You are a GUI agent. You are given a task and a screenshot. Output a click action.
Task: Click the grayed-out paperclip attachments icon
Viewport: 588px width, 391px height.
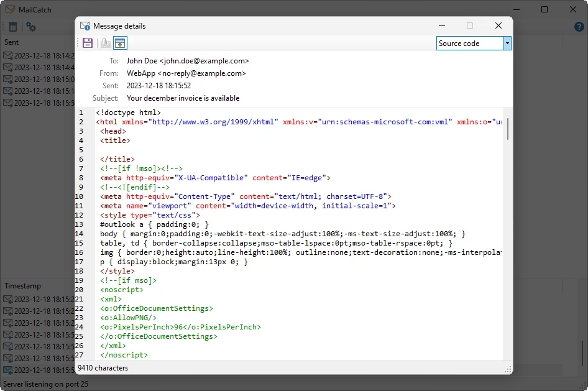pyautogui.click(x=106, y=43)
